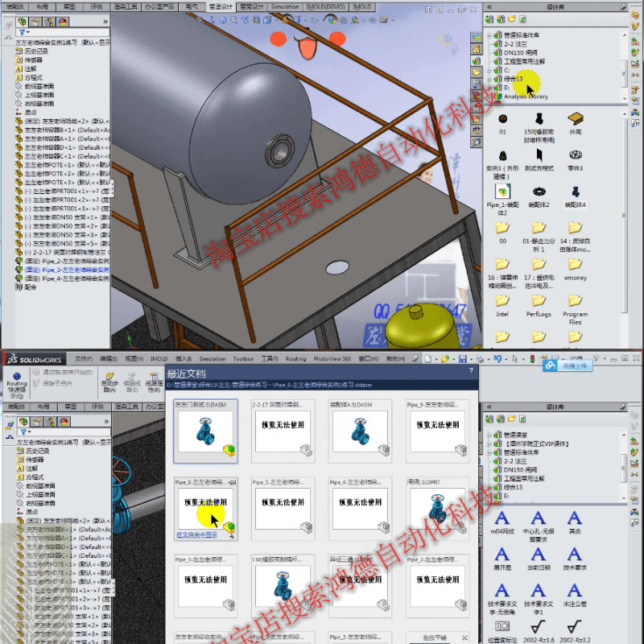
Task: Select the 2002-Rz1.6 surface finish symbol
Action: (x=538, y=631)
